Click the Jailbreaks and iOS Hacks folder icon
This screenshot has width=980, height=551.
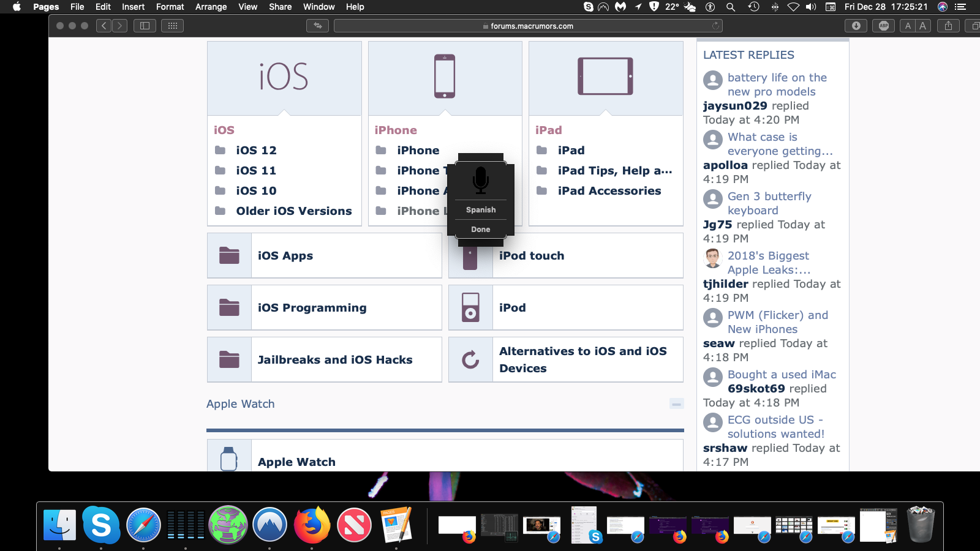[229, 359]
